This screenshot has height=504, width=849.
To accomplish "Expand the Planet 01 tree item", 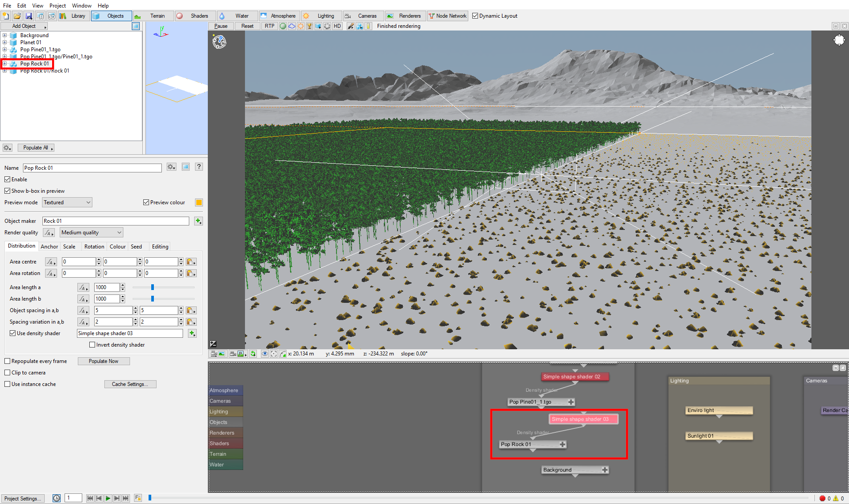I will 4,42.
